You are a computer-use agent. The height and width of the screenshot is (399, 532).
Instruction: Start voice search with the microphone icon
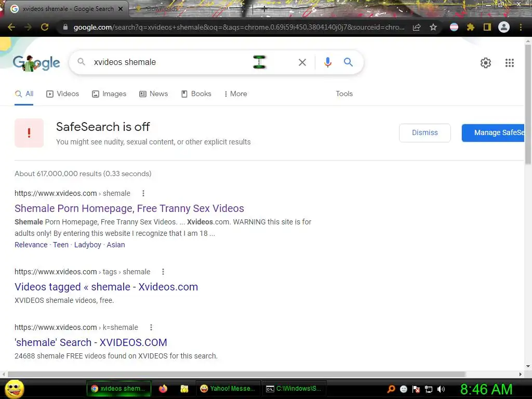pos(327,62)
